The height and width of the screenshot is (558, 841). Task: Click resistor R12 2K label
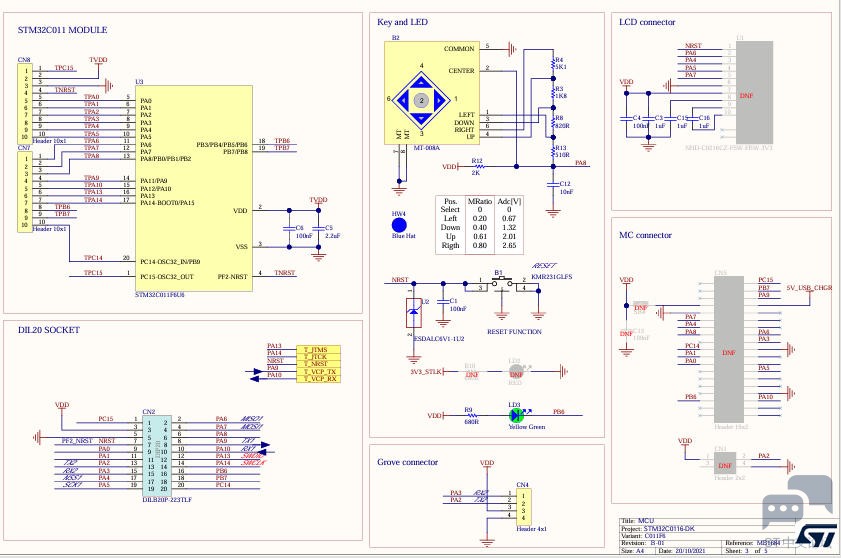pos(476,167)
